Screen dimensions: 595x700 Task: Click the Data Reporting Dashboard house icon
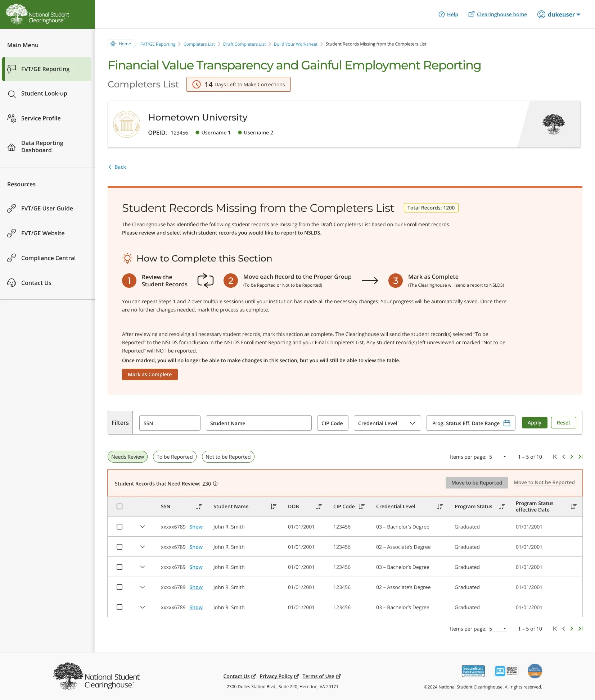coord(12,147)
